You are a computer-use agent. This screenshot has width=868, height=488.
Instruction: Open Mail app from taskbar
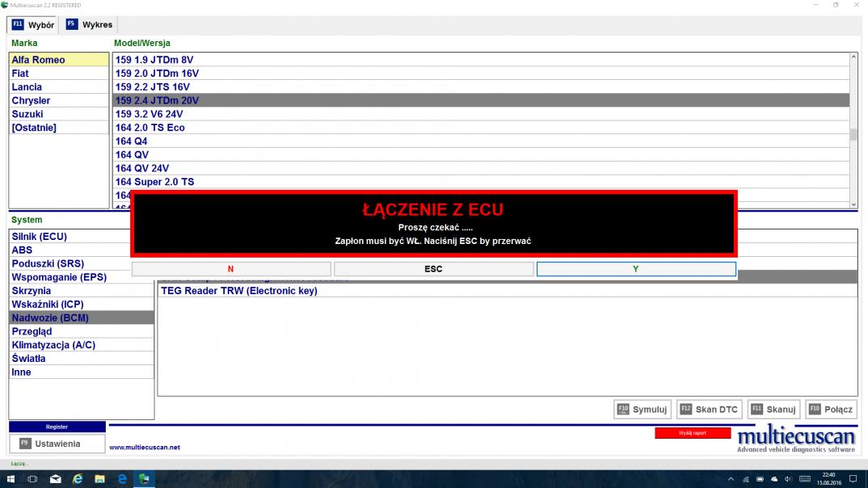55,479
